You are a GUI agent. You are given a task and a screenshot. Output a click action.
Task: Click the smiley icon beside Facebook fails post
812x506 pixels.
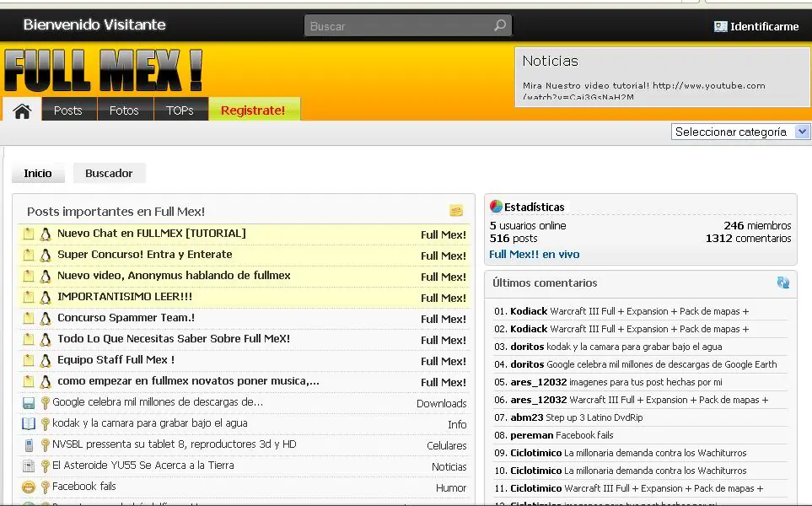(29, 487)
